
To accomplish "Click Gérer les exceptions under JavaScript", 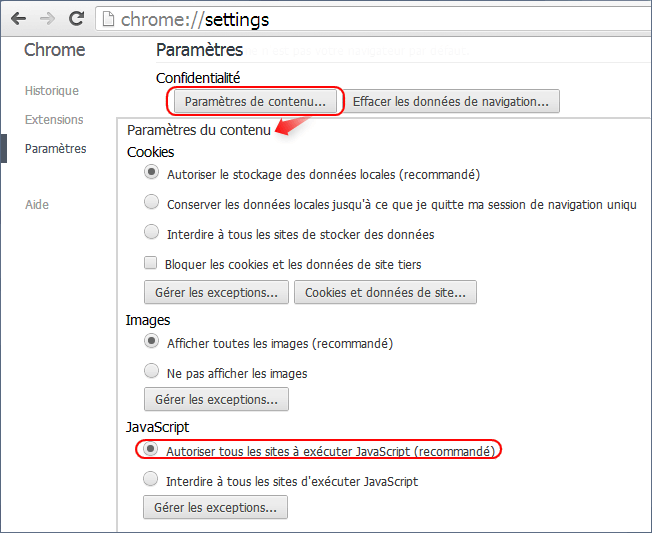I will (215, 507).
